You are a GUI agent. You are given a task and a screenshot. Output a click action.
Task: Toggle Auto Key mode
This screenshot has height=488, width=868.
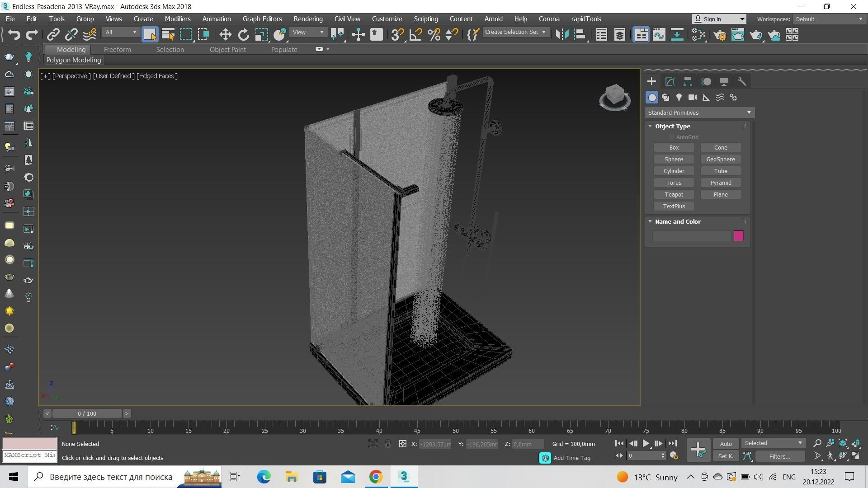point(726,444)
